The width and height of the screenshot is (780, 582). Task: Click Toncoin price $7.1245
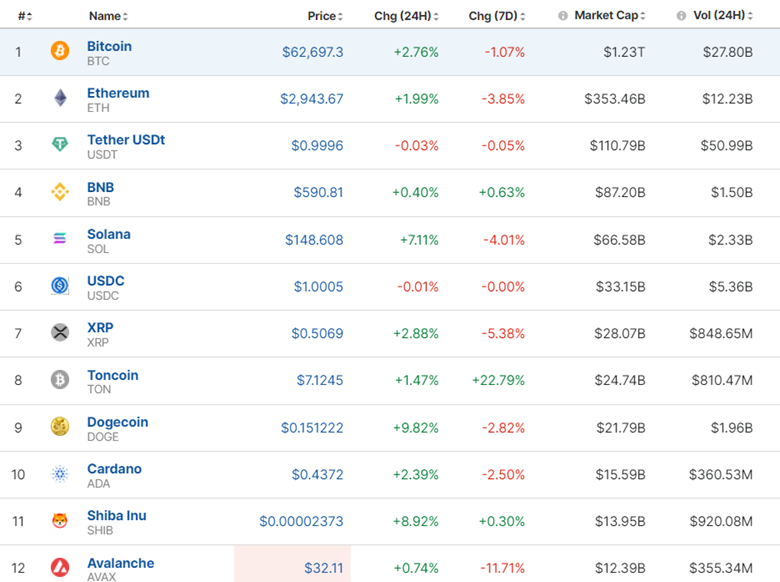[x=320, y=380]
